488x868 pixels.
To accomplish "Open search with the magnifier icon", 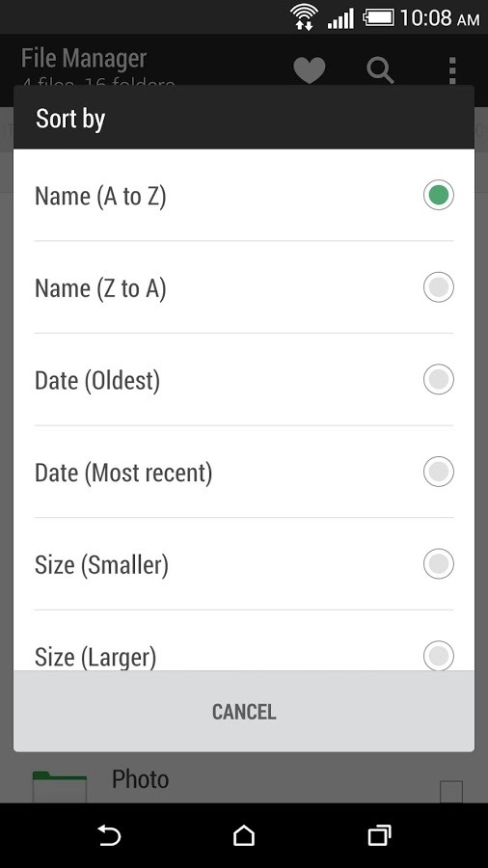I will 380,70.
